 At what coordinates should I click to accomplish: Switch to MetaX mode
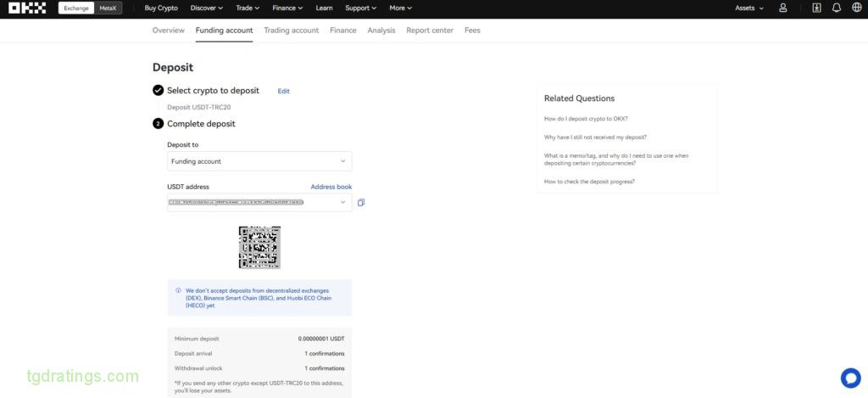click(x=108, y=8)
